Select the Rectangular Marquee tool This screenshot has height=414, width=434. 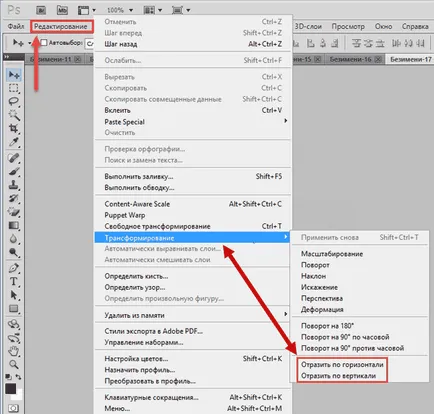(x=14, y=88)
